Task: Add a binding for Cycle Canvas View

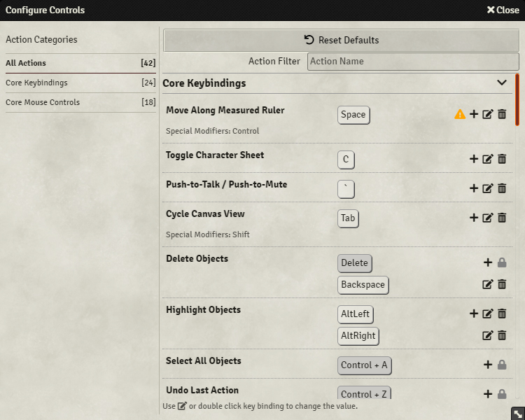Action: pos(474,218)
